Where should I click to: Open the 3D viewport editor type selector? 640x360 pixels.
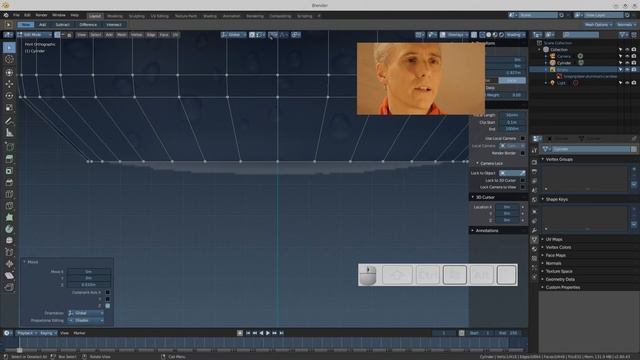point(8,35)
